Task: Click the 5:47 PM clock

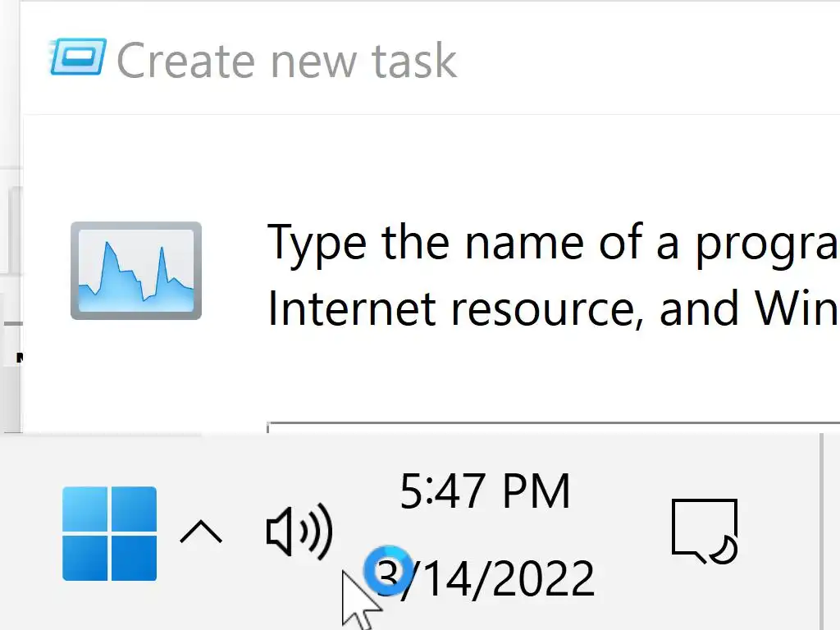Action: point(485,492)
